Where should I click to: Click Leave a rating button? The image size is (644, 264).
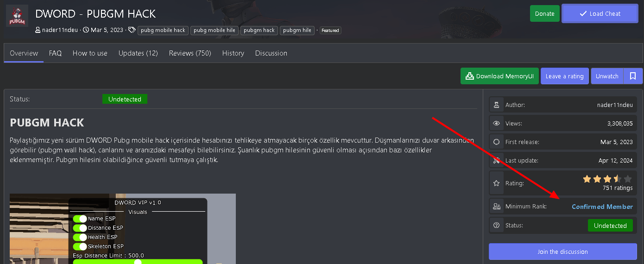pyautogui.click(x=564, y=76)
